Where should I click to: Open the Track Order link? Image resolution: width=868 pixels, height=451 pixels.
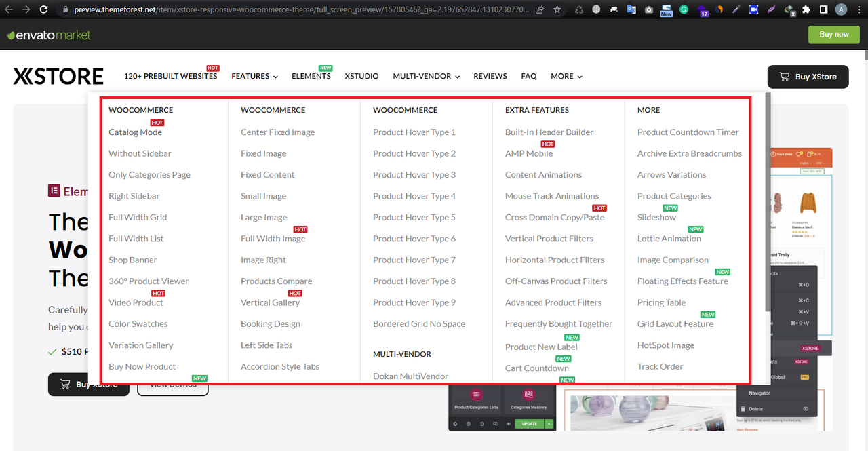click(x=660, y=367)
